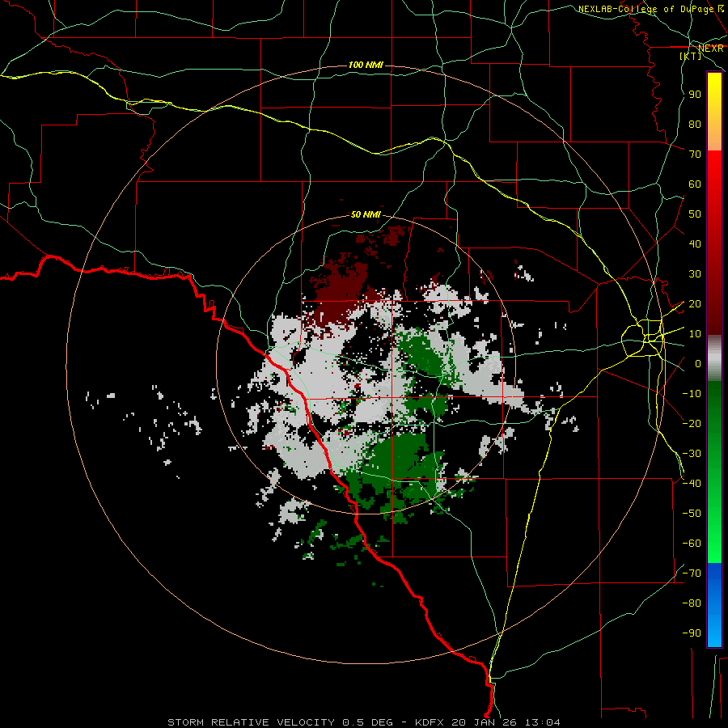Select the "-60" value on the velocity scale

click(x=692, y=544)
